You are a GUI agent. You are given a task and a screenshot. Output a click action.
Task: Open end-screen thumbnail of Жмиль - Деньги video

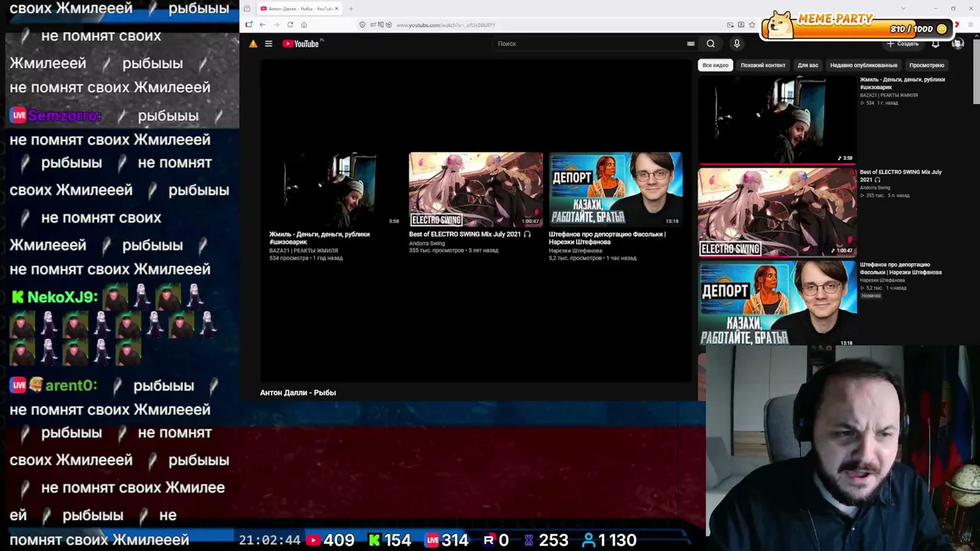(335, 189)
